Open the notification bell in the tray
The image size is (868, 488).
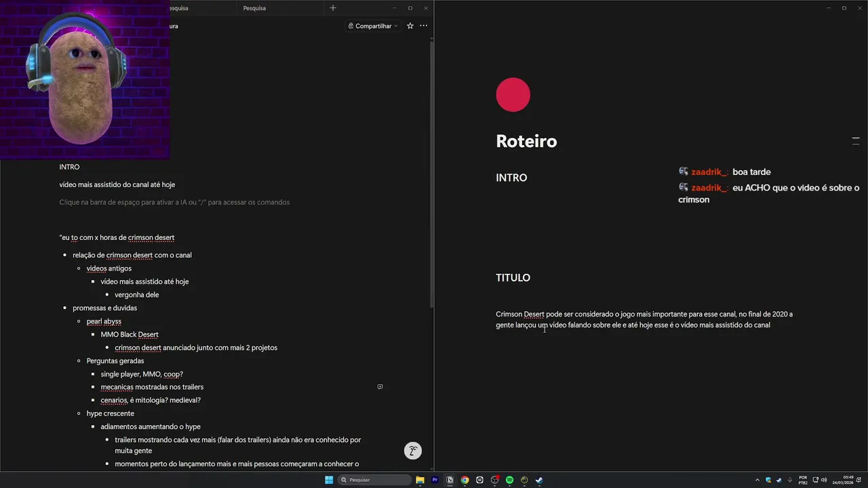pos(859,480)
